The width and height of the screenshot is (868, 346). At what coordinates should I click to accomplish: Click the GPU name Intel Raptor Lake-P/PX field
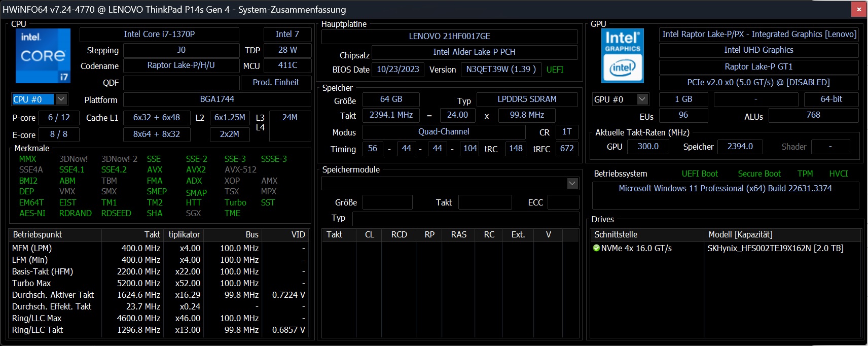point(759,34)
